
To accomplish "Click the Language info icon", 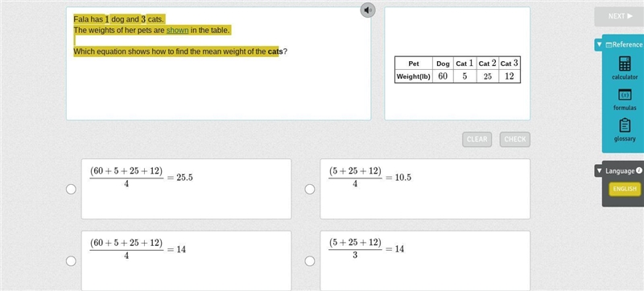I will pyautogui.click(x=638, y=170).
